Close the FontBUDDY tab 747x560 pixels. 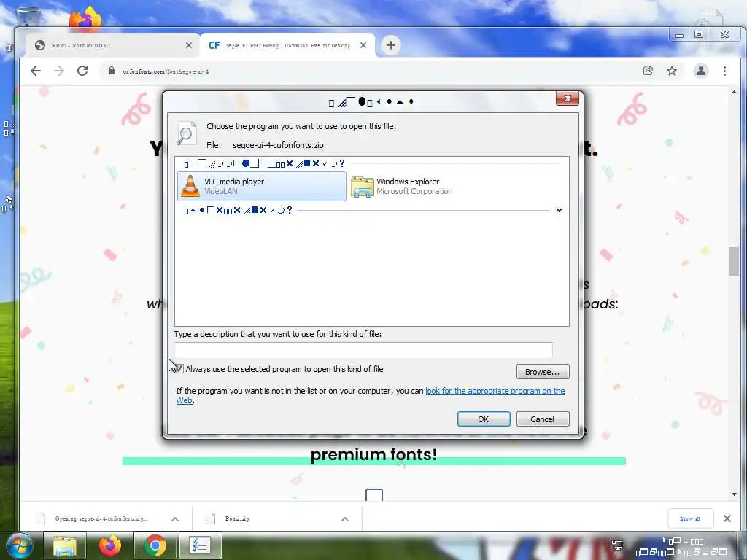189,45
